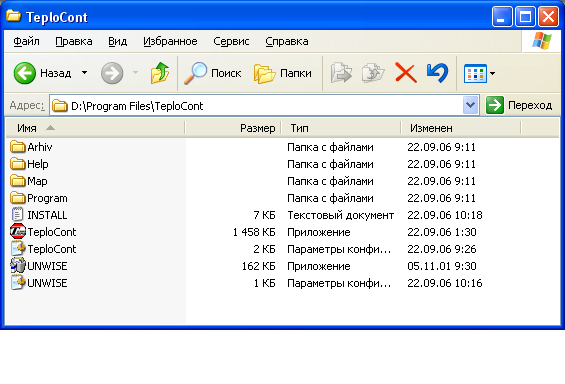Select the Help folder icon
This screenshot has width=565, height=384.
click(x=18, y=164)
